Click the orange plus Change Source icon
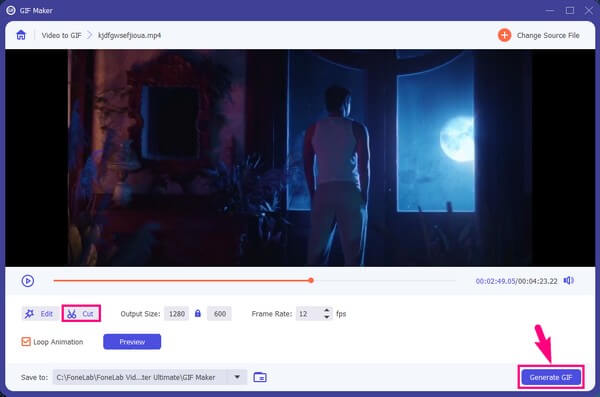Image resolution: width=600 pixels, height=397 pixels. pyautogui.click(x=504, y=35)
